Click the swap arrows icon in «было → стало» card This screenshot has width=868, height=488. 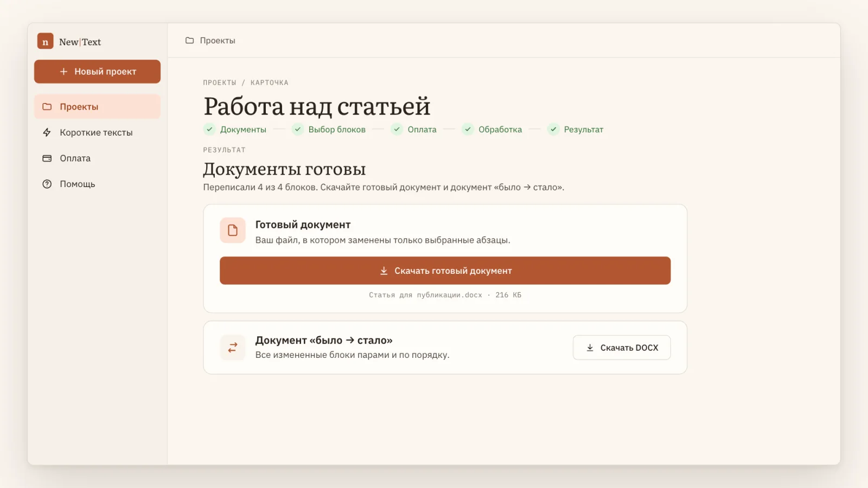[x=233, y=348]
